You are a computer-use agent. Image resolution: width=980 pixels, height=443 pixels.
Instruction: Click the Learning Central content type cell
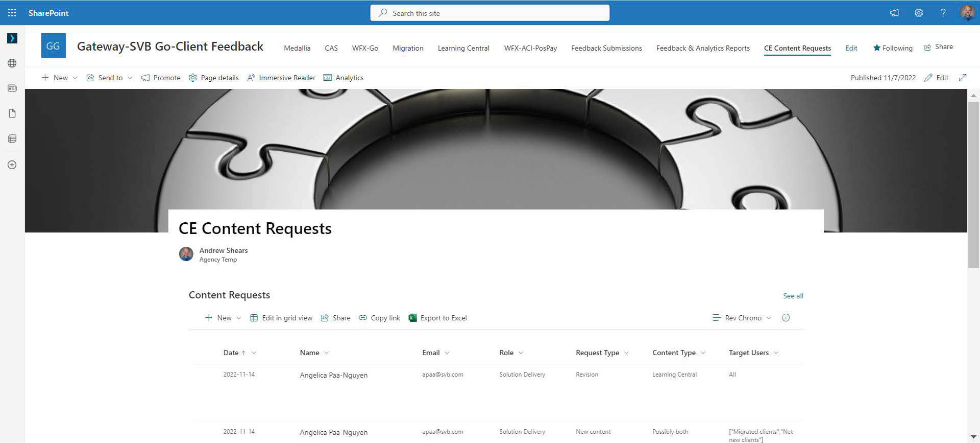coord(674,375)
